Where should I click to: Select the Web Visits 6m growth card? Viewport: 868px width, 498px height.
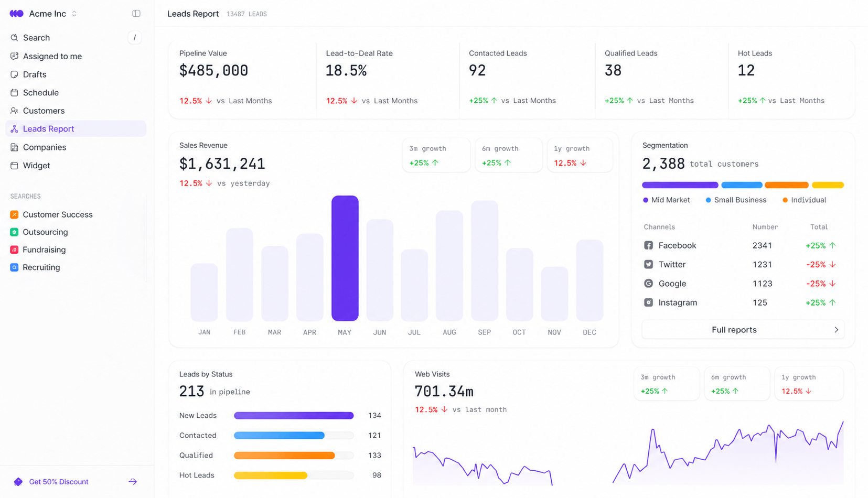[x=737, y=384]
